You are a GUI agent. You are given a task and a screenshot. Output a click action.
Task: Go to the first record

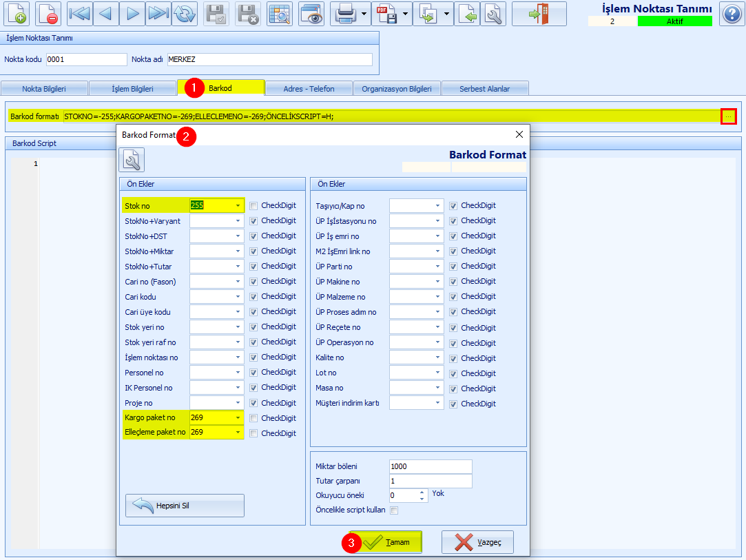tap(80, 14)
